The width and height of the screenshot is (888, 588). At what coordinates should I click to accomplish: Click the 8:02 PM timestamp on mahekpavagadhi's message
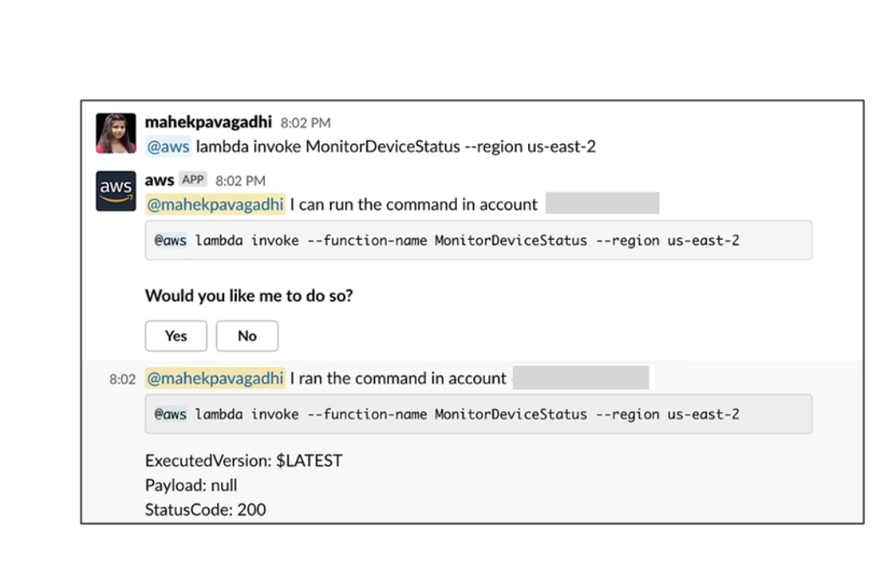point(306,123)
